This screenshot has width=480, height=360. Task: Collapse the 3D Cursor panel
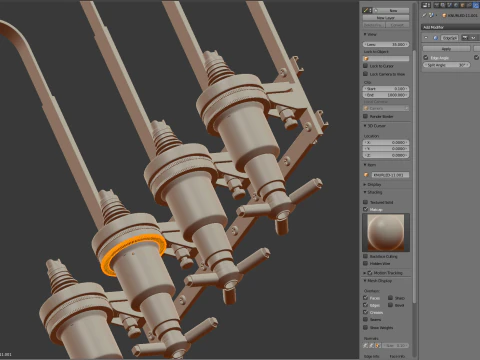(x=365, y=126)
